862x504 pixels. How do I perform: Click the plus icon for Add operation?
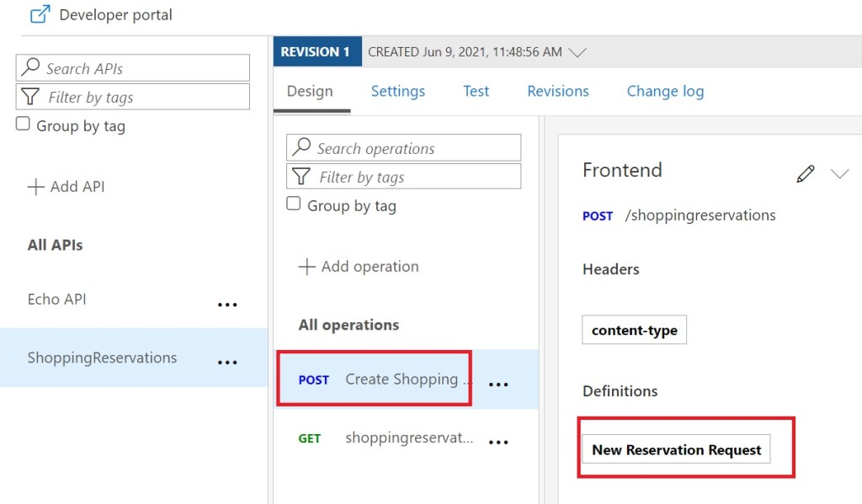pos(307,267)
